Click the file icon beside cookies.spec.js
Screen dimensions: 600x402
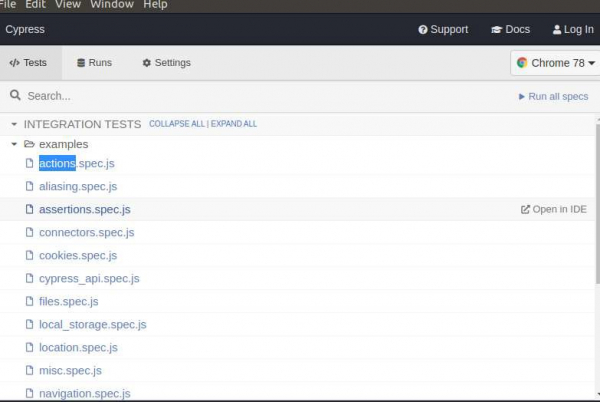pos(29,255)
